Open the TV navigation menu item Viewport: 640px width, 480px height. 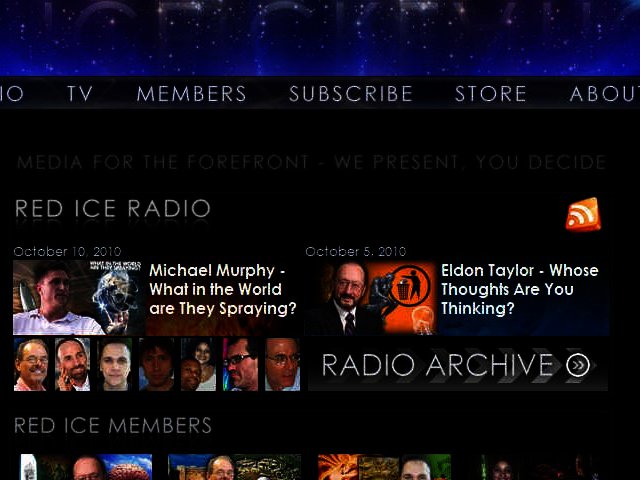click(x=80, y=94)
